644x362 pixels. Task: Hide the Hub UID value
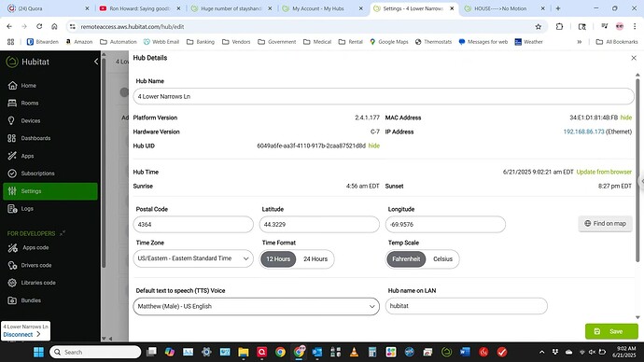pos(373,146)
